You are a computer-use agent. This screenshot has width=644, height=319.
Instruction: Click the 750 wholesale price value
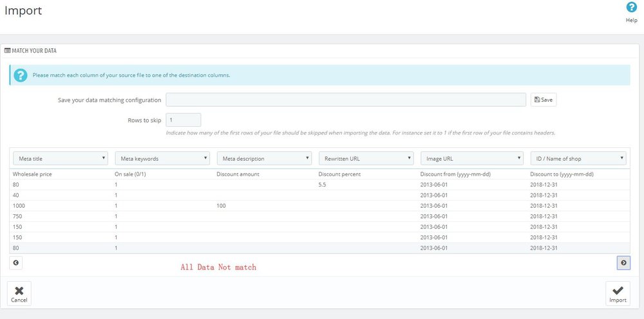(x=17, y=217)
